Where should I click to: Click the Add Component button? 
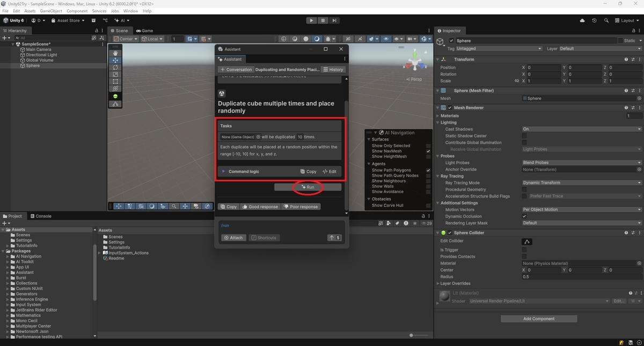(539, 319)
